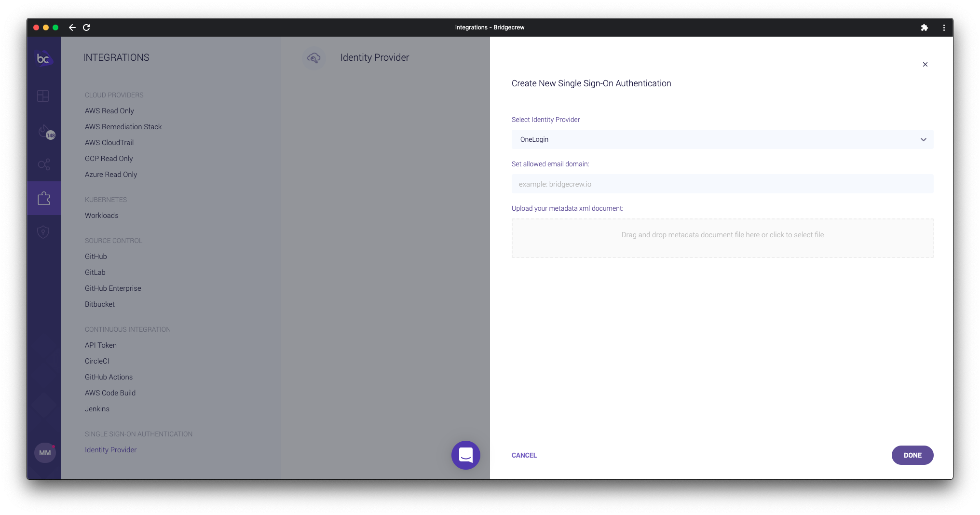Go back with browser back arrow
980x515 pixels.
pyautogui.click(x=72, y=27)
